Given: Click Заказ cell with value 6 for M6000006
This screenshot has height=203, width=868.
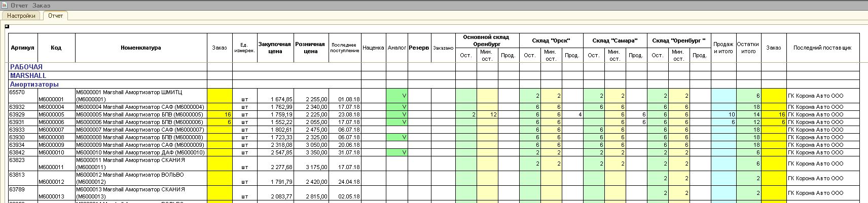Looking at the screenshot, I should tap(220, 122).
